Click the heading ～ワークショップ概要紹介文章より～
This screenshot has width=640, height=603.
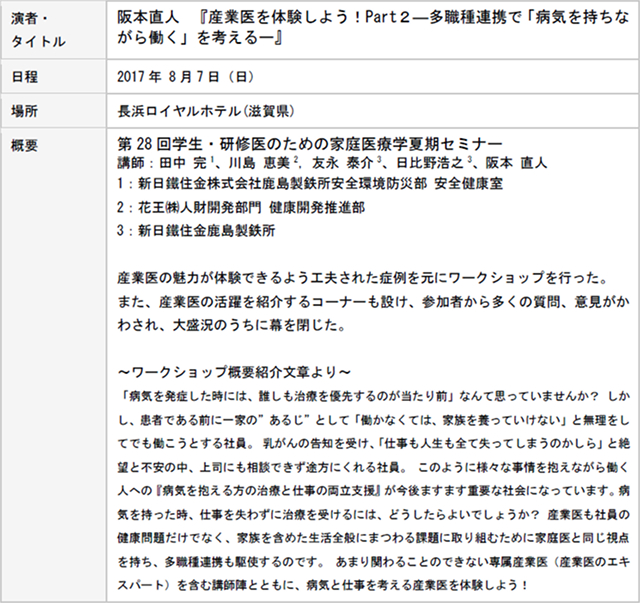[x=233, y=371]
